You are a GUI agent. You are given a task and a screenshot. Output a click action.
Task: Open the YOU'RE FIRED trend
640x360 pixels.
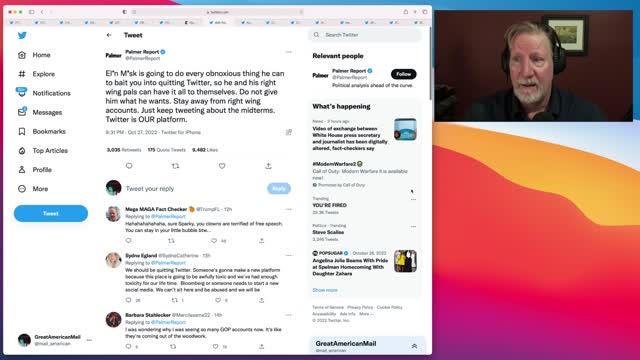329,205
